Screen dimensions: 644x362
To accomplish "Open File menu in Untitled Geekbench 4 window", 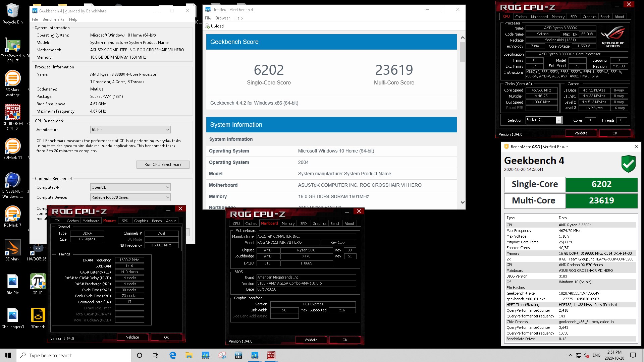I will (208, 18).
